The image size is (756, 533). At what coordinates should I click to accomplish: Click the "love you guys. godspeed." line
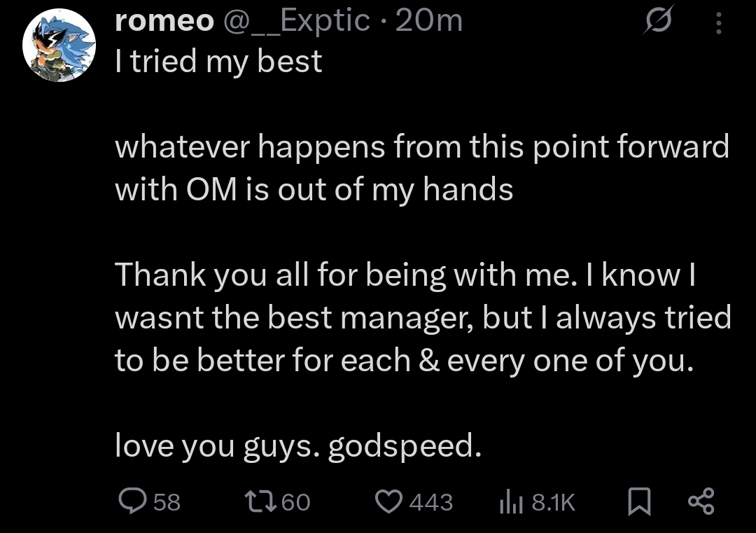click(298, 445)
